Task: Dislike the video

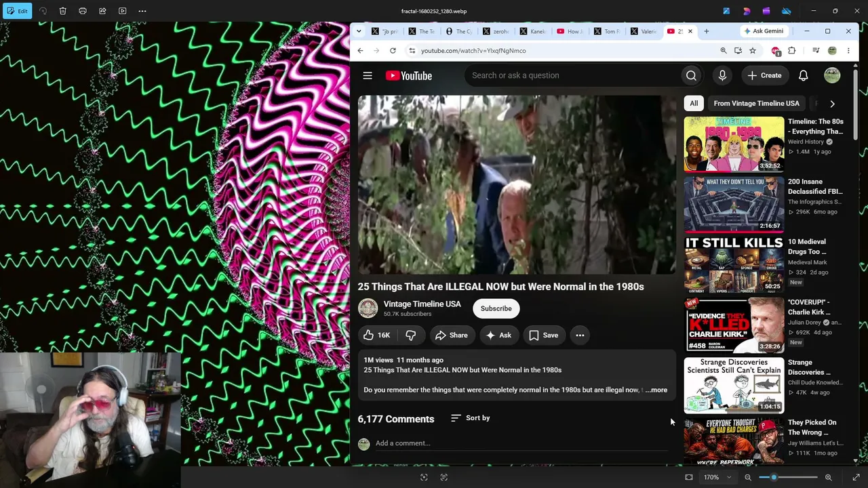Action: tap(410, 335)
